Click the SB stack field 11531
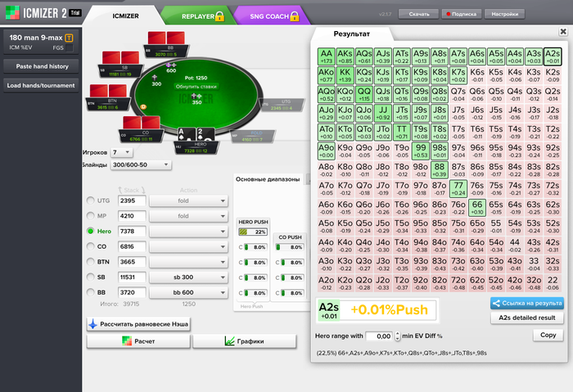The width and height of the screenshot is (573, 392). click(x=132, y=277)
